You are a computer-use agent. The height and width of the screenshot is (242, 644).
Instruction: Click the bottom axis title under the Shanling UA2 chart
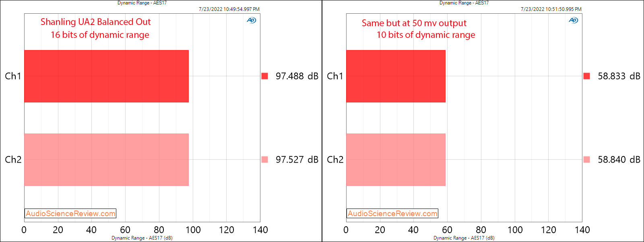point(142,238)
